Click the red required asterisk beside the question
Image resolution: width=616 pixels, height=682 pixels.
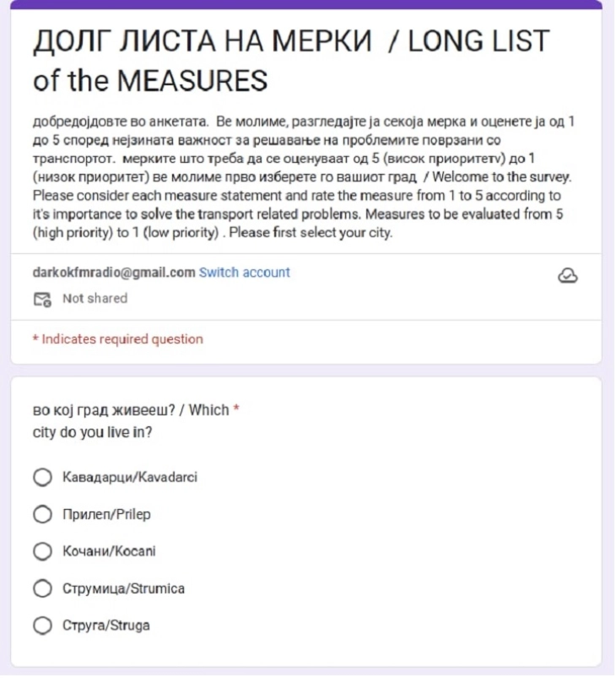pos(236,410)
